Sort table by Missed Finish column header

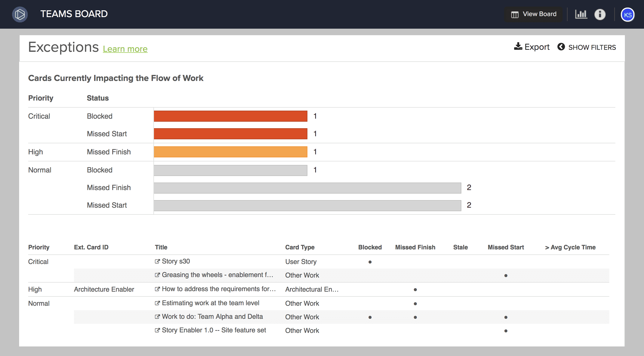[x=415, y=247]
